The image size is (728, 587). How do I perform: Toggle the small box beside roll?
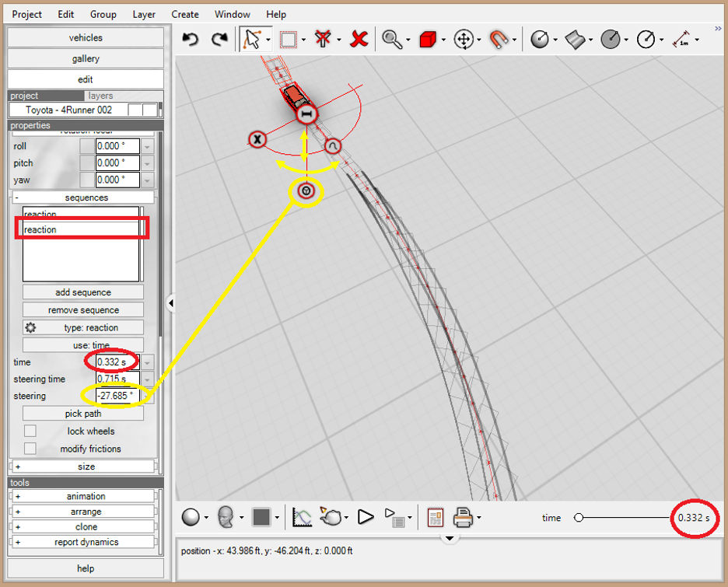[87, 146]
